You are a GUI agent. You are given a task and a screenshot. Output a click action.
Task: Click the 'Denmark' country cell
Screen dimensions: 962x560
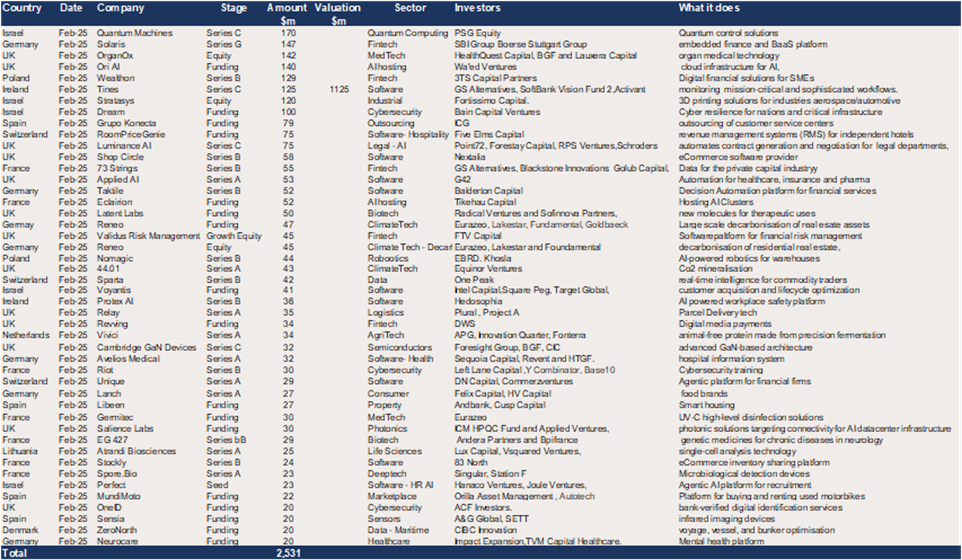tap(20, 530)
